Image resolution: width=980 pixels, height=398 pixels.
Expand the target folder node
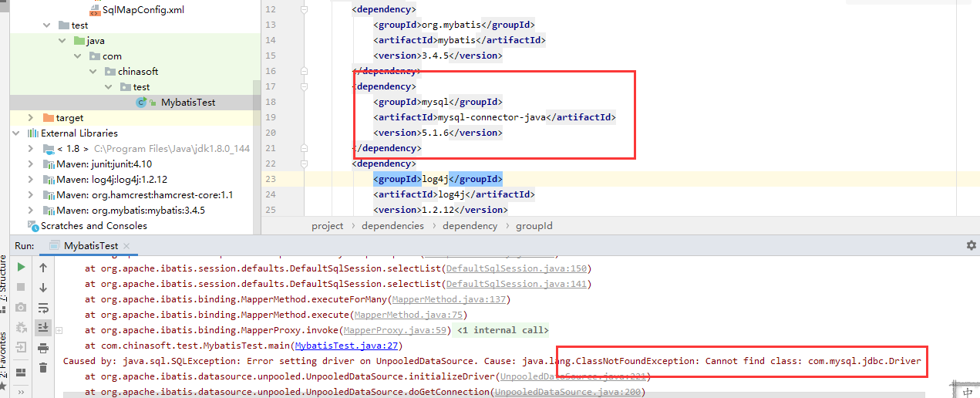31,118
